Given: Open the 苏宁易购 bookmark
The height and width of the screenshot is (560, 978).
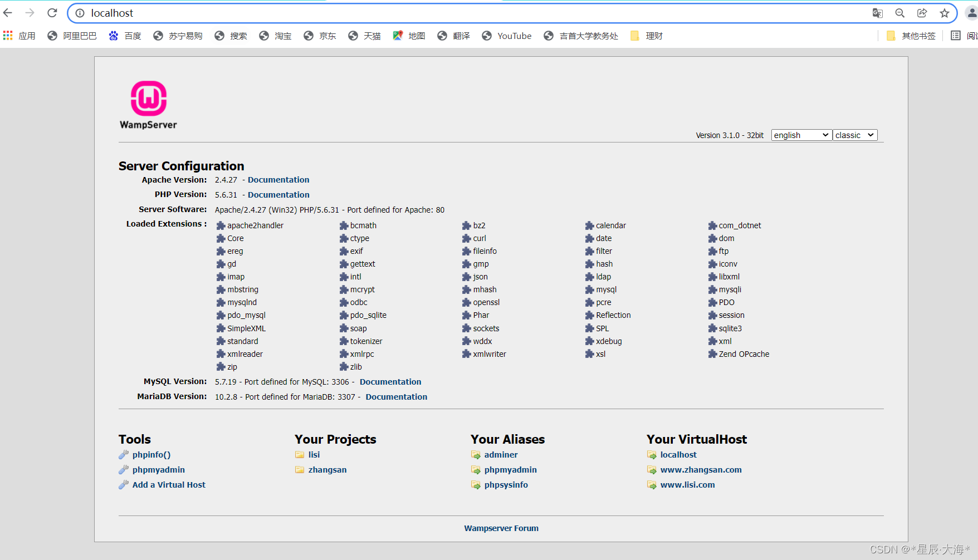Looking at the screenshot, I should (178, 36).
